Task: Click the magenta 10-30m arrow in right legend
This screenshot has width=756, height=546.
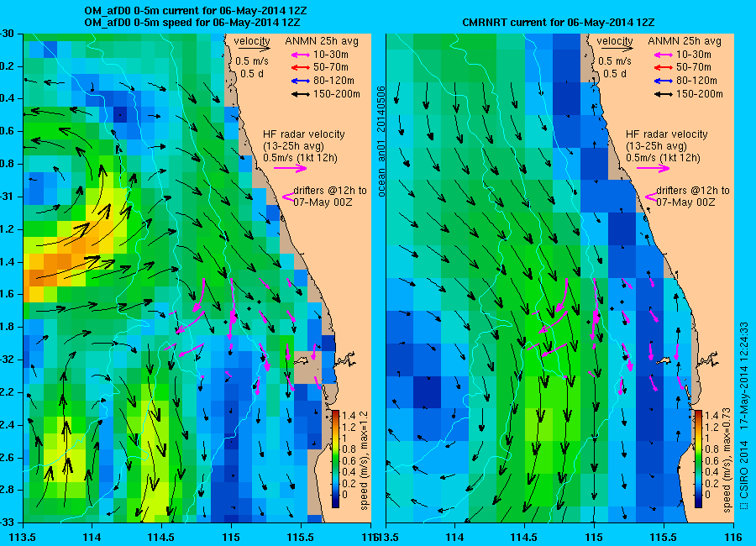Action: (664, 55)
